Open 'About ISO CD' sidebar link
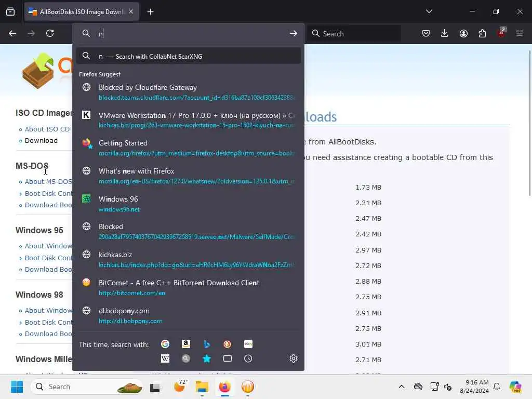Image resolution: width=532 pixels, height=399 pixels. (47, 129)
